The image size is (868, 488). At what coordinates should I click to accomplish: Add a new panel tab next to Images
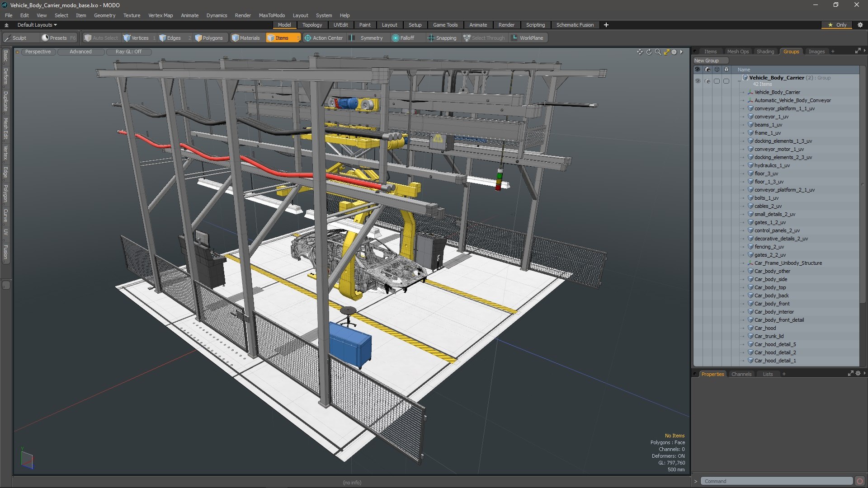click(x=833, y=52)
